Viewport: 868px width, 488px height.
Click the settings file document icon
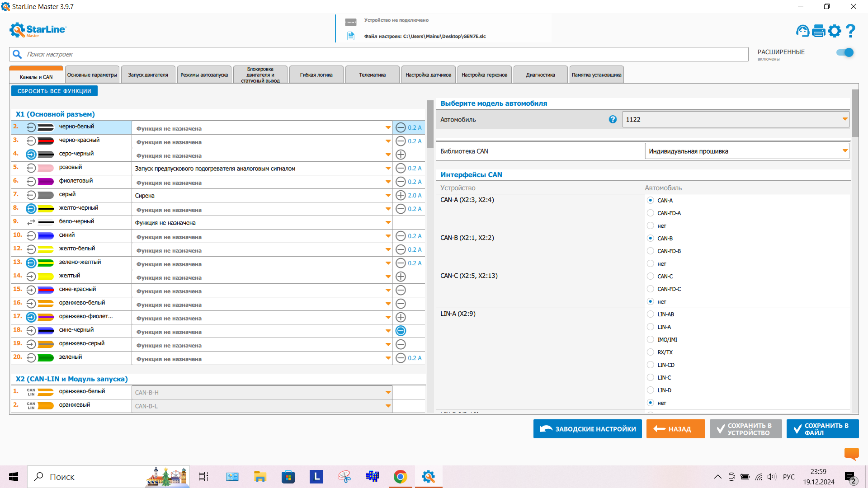(351, 36)
